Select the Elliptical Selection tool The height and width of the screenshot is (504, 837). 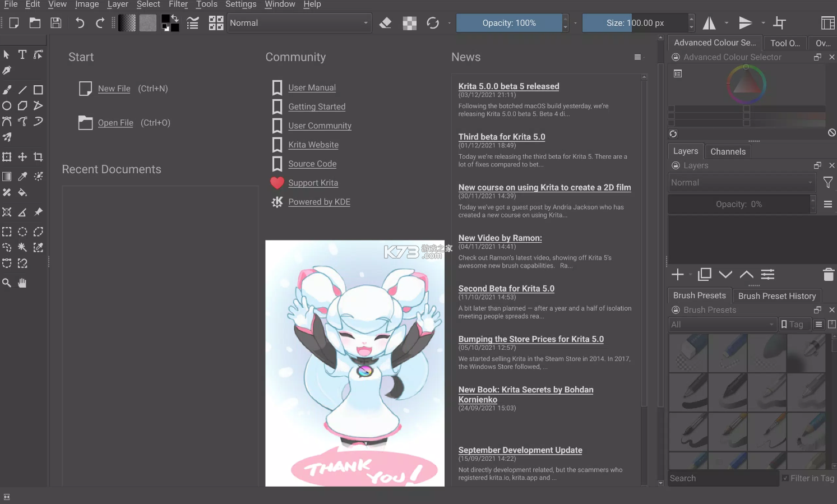pyautogui.click(x=22, y=232)
